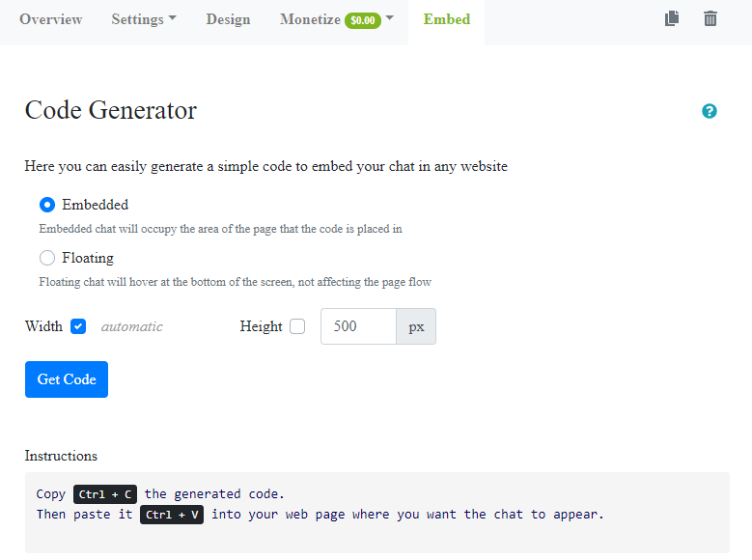
Task: Open the Overview tab
Action: 51,19
